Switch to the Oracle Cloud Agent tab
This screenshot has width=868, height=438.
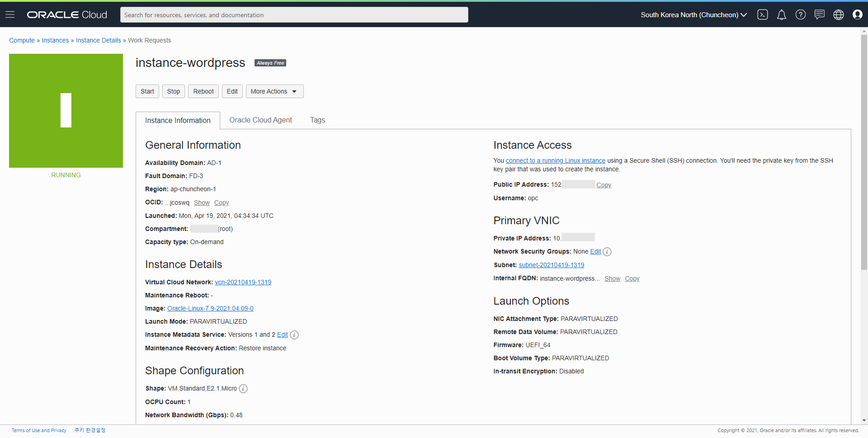[260, 120]
